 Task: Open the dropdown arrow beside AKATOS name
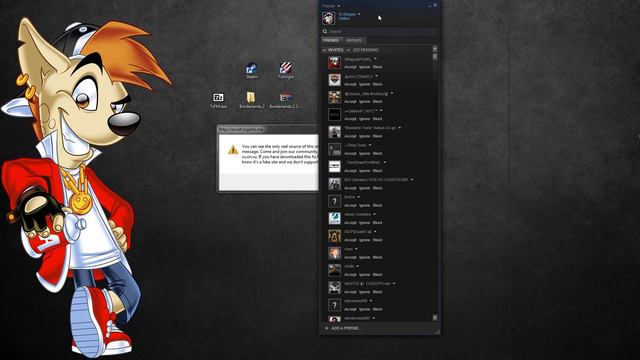394,283
